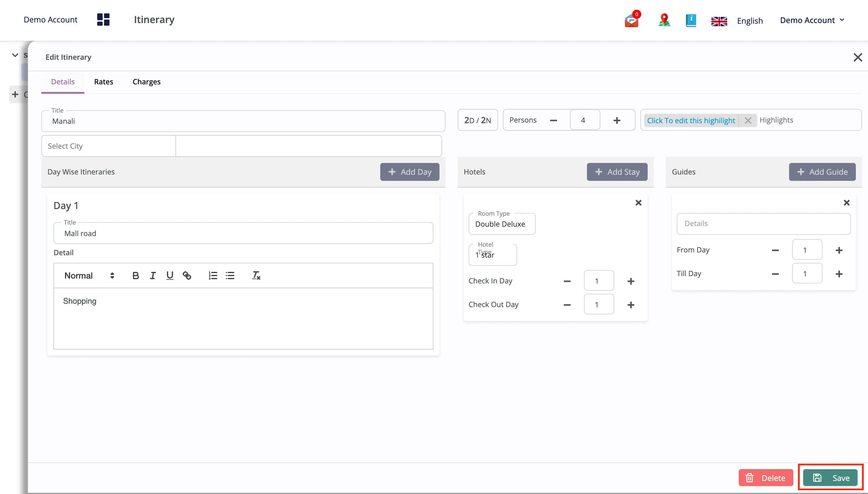This screenshot has height=494, width=868.
Task: Decrease the Check In Day value
Action: [x=567, y=281]
